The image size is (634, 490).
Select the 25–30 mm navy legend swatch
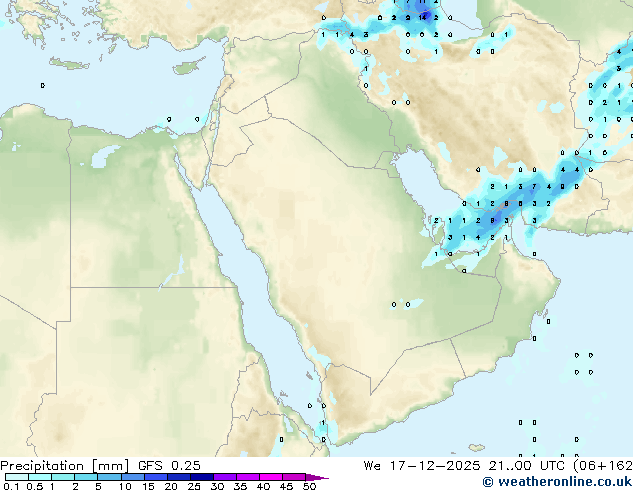pos(202,477)
